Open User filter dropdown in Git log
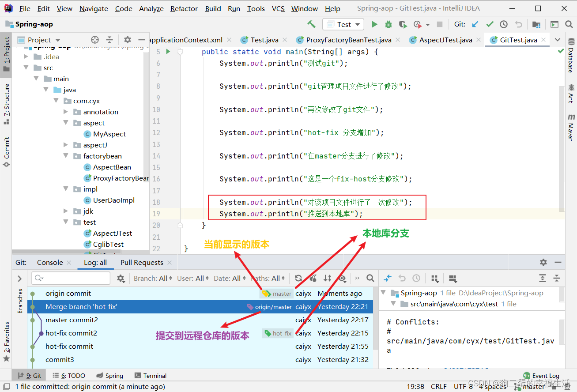The width and height of the screenshot is (577, 392). pos(194,278)
